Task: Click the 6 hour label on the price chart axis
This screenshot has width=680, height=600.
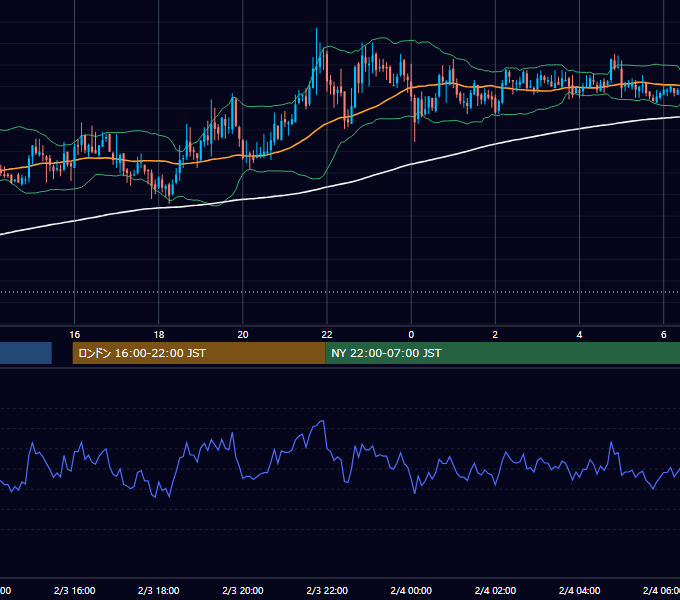Action: pyautogui.click(x=664, y=335)
